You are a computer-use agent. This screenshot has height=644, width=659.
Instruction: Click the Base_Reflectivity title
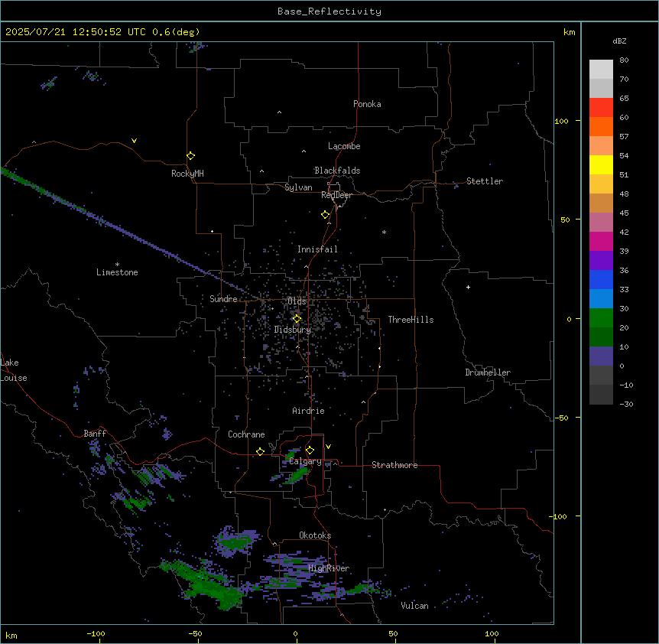(x=329, y=11)
